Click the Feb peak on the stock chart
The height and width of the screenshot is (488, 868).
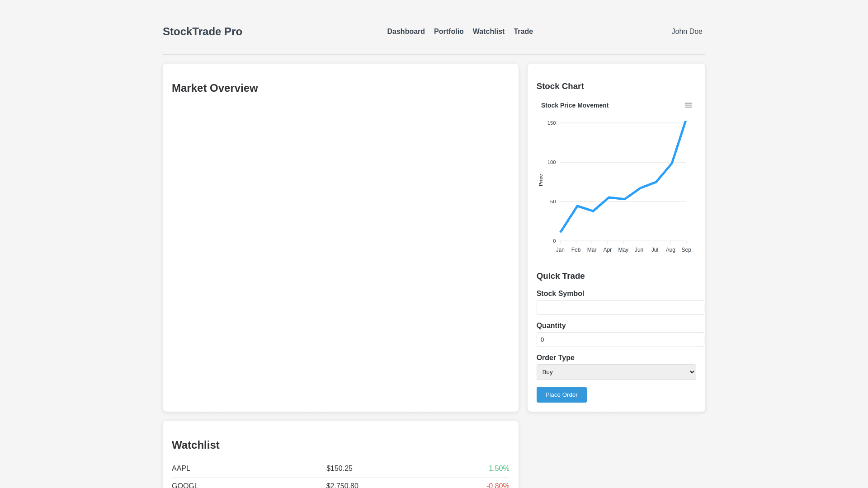coord(577,206)
